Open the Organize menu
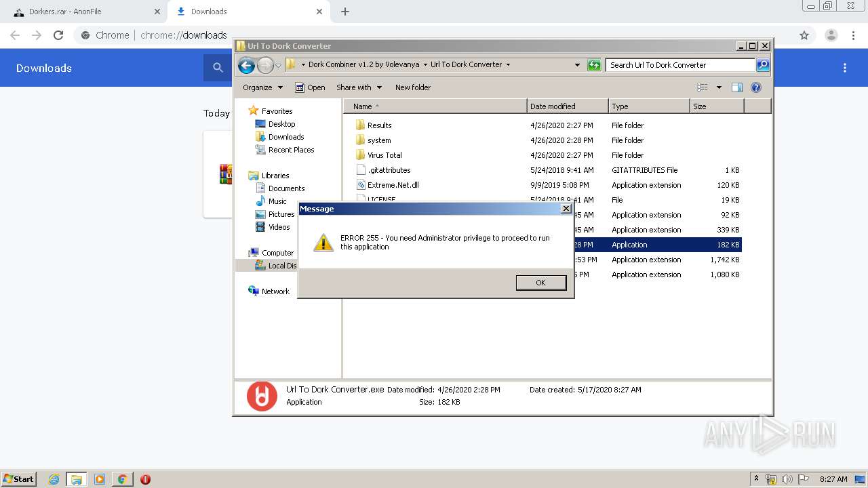The image size is (868, 488). pos(262,87)
